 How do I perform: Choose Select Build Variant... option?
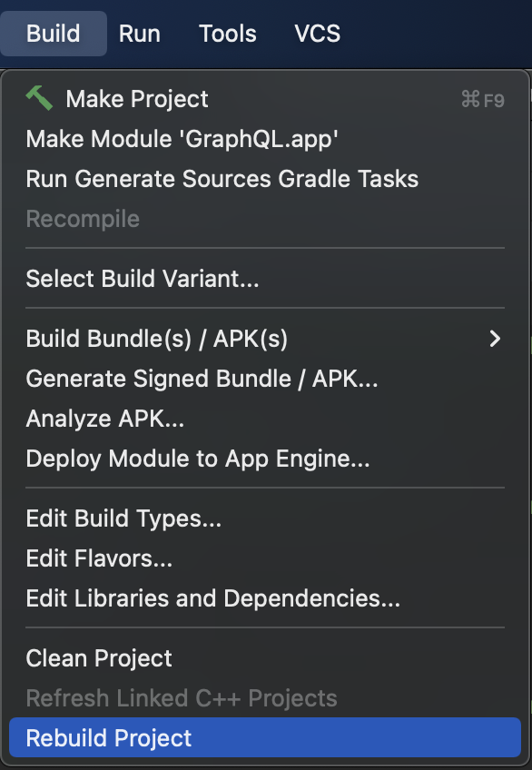point(265,279)
